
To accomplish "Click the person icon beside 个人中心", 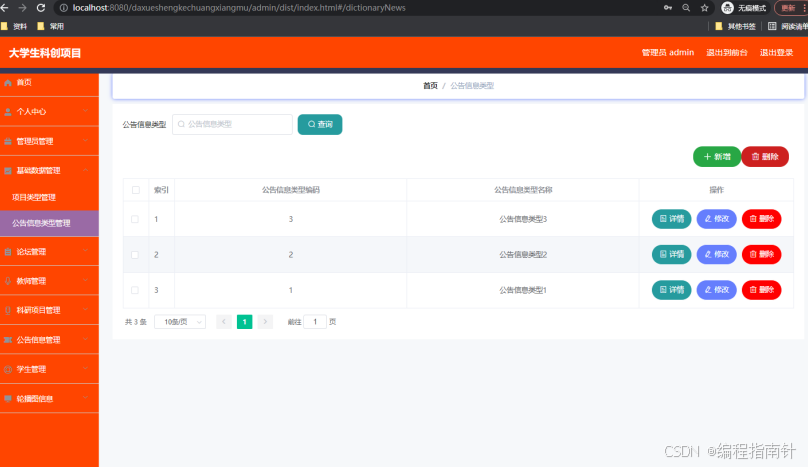I will pyautogui.click(x=8, y=112).
